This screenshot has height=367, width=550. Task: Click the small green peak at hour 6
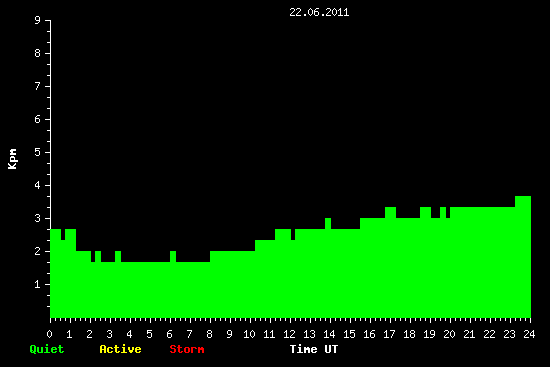click(173, 256)
